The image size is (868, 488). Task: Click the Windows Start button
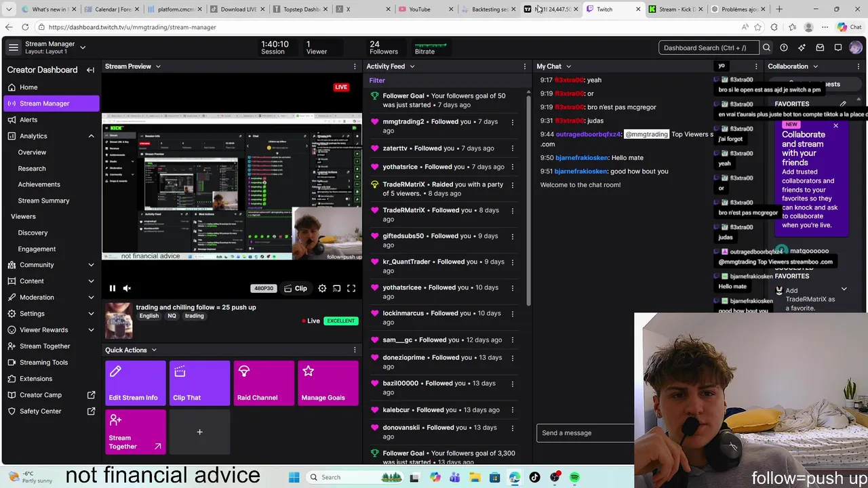pos(294,477)
